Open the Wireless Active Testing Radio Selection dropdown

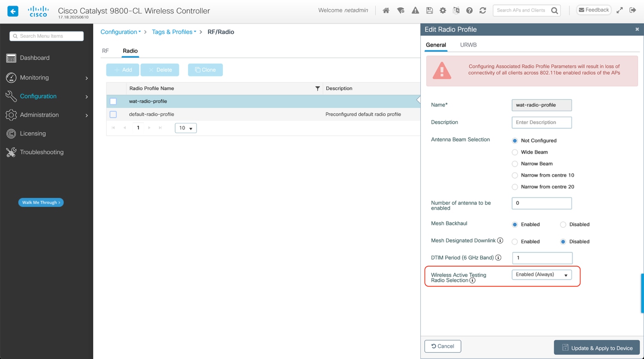click(541, 274)
